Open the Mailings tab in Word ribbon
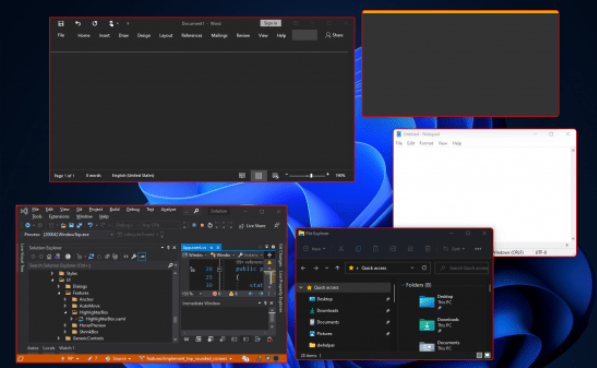This screenshot has height=368, width=597. [219, 35]
